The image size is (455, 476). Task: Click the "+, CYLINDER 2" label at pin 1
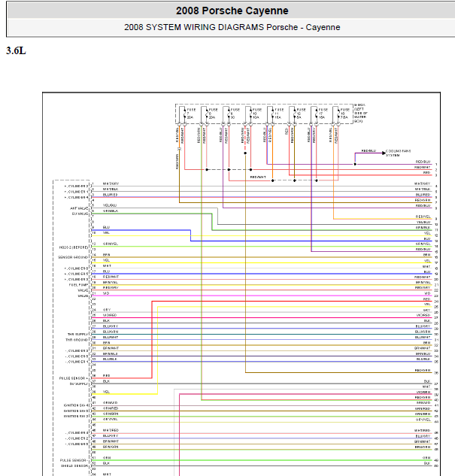click(76, 186)
